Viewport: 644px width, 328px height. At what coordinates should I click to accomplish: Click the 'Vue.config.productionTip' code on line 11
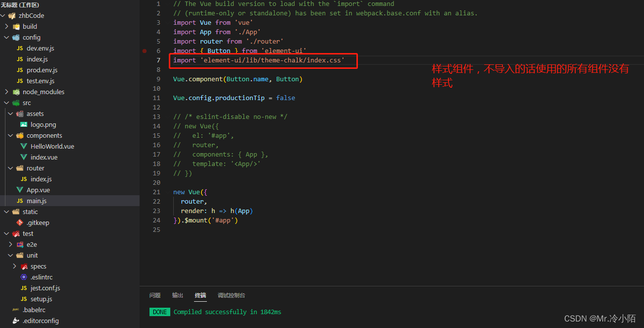pyautogui.click(x=219, y=98)
